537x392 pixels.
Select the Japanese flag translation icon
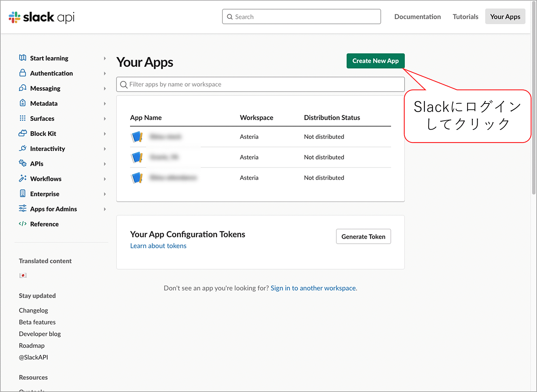(23, 275)
